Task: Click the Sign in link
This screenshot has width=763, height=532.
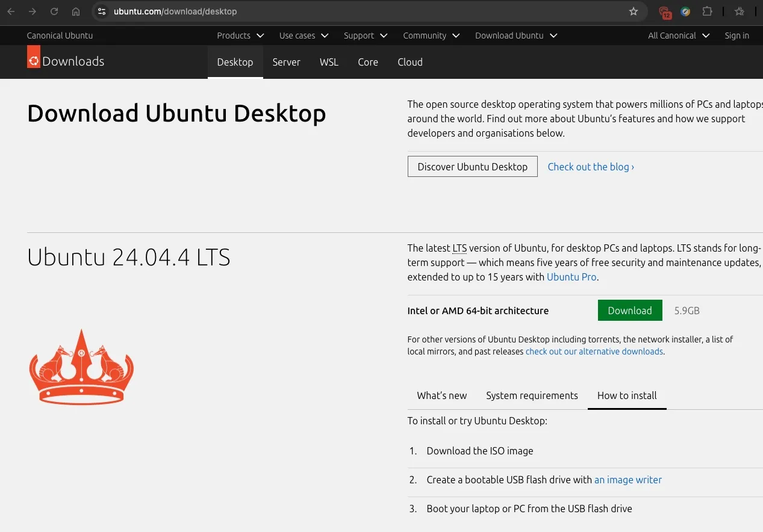Action: (737, 36)
